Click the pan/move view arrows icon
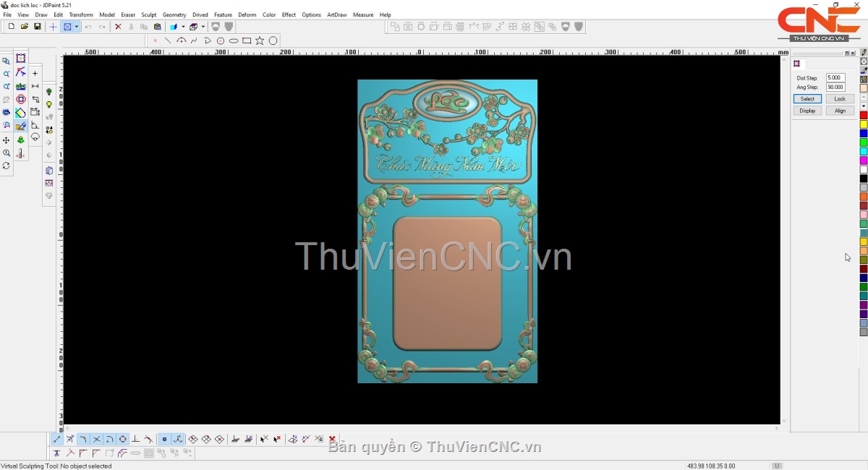This screenshot has width=868, height=470. coord(7,140)
